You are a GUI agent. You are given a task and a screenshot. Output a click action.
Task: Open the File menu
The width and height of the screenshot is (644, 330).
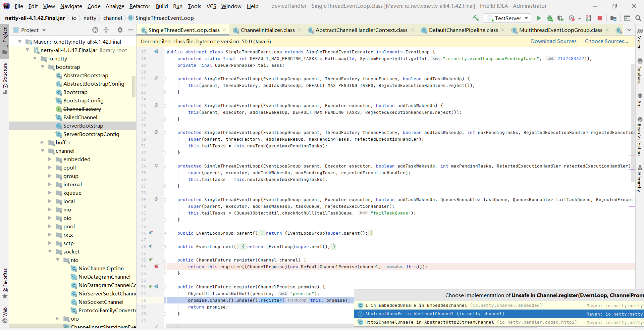pyautogui.click(x=19, y=6)
